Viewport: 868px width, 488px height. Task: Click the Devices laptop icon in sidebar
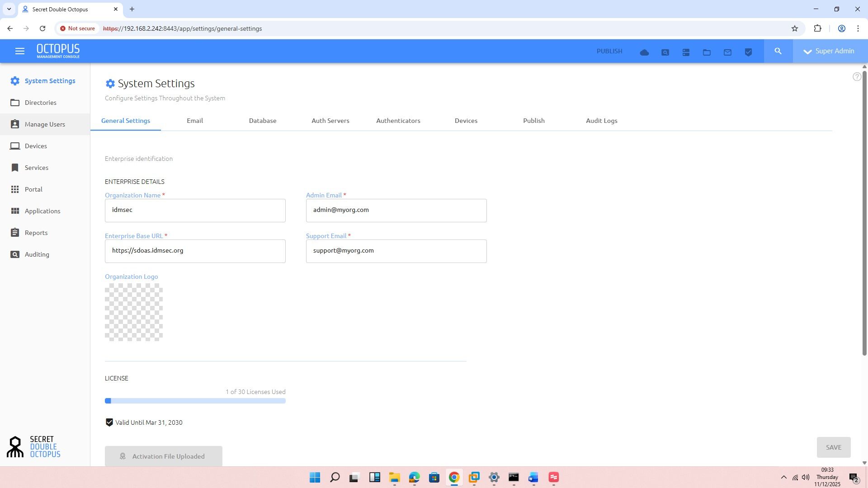click(15, 146)
